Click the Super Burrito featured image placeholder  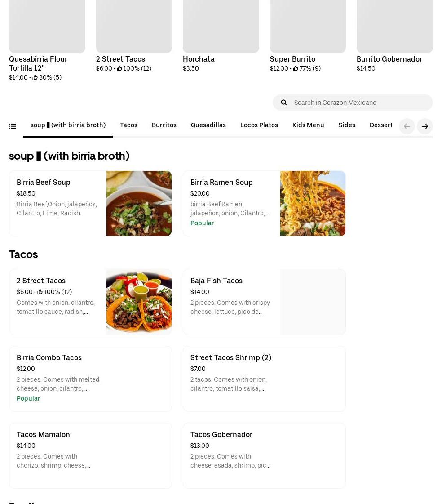coord(308,27)
